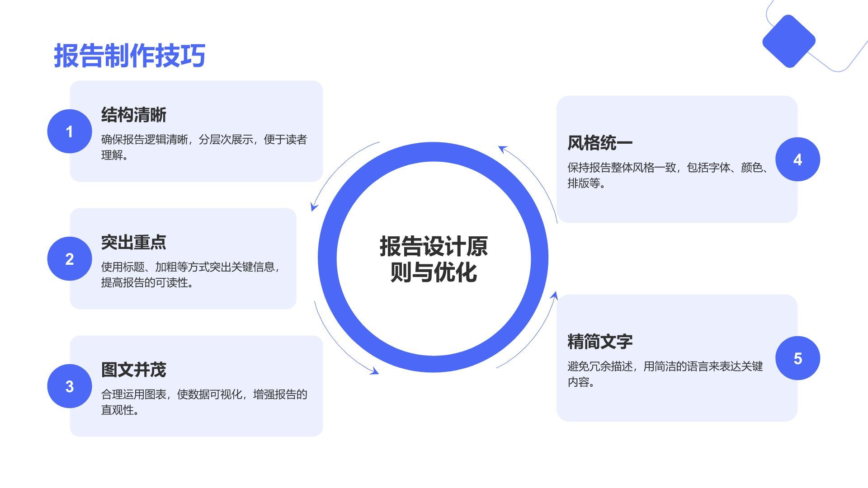The height and width of the screenshot is (488, 868).
Task: Select the description starting 保持报告整体风格
Action: [668, 175]
